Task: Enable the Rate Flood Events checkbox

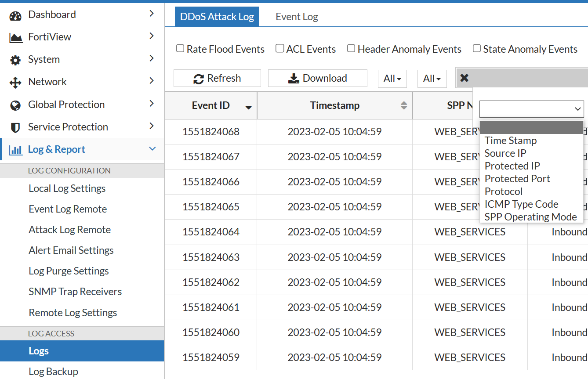Action: (x=180, y=48)
